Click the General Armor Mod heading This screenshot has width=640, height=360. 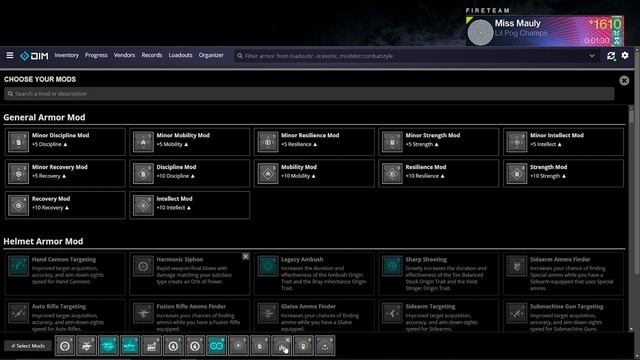44,117
